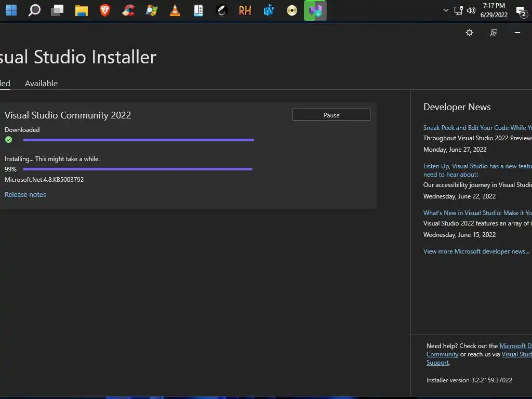Click the 99% percentage label

[x=10, y=169]
